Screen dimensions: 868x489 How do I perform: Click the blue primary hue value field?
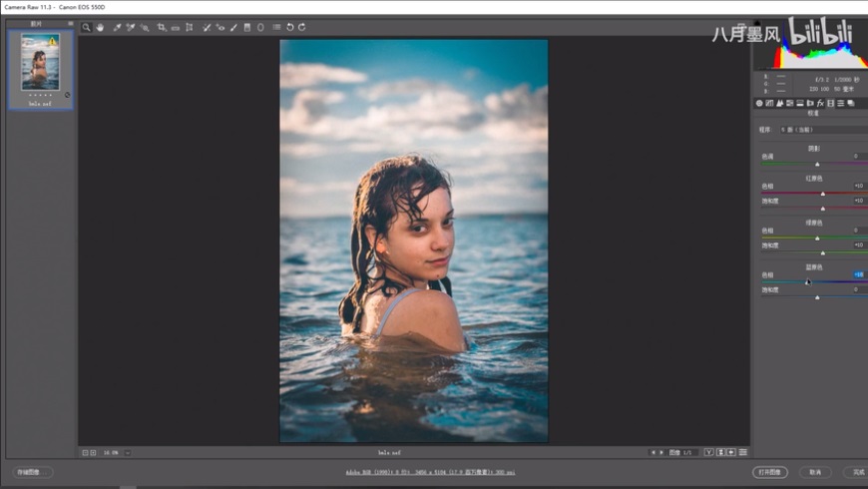(859, 274)
